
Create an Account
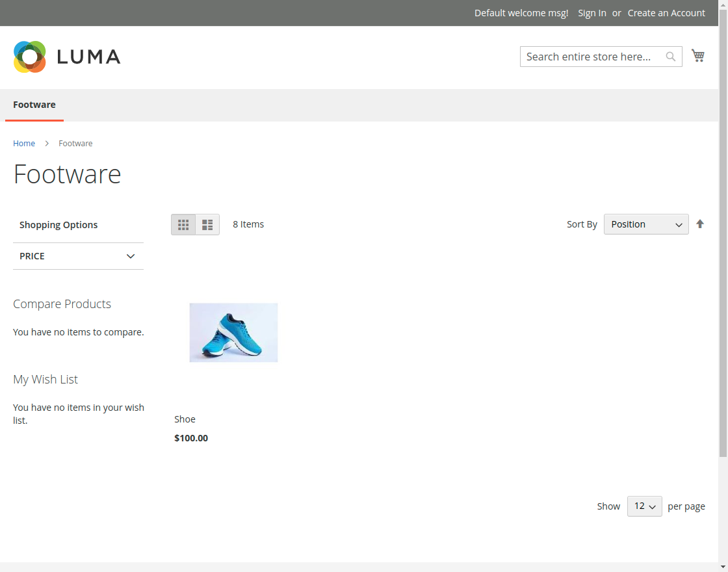pos(666,12)
